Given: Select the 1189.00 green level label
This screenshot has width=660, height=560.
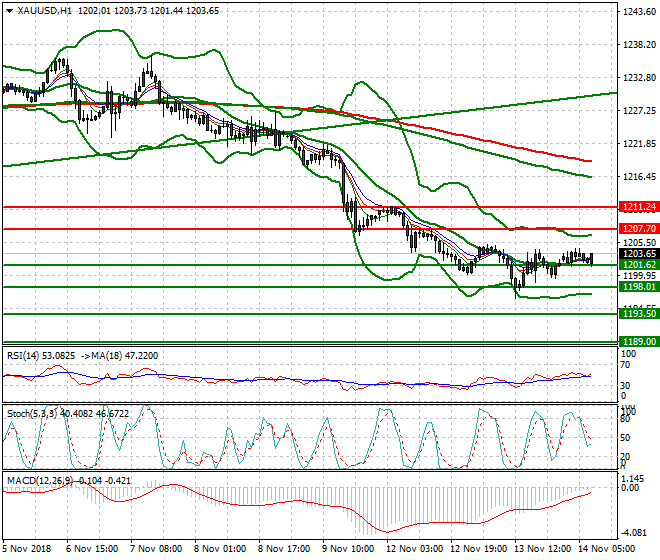Looking at the screenshot, I should [x=639, y=341].
